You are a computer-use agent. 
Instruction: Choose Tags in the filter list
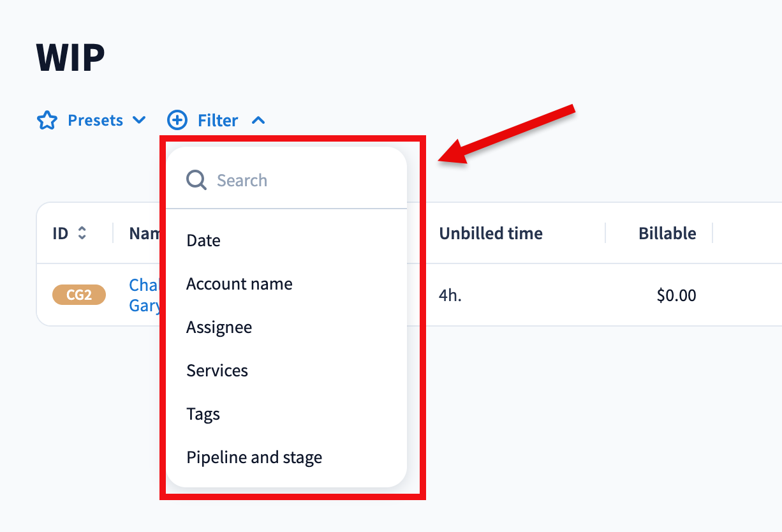(x=203, y=414)
